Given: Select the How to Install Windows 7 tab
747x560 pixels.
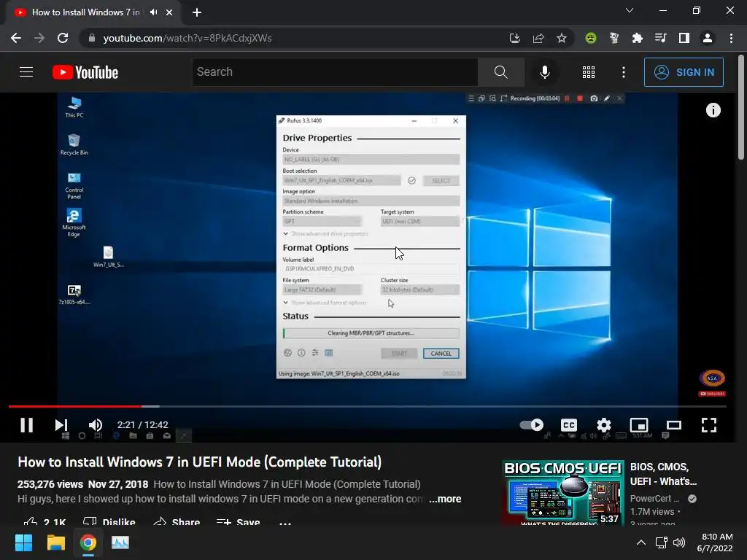Looking at the screenshot, I should click(x=86, y=12).
